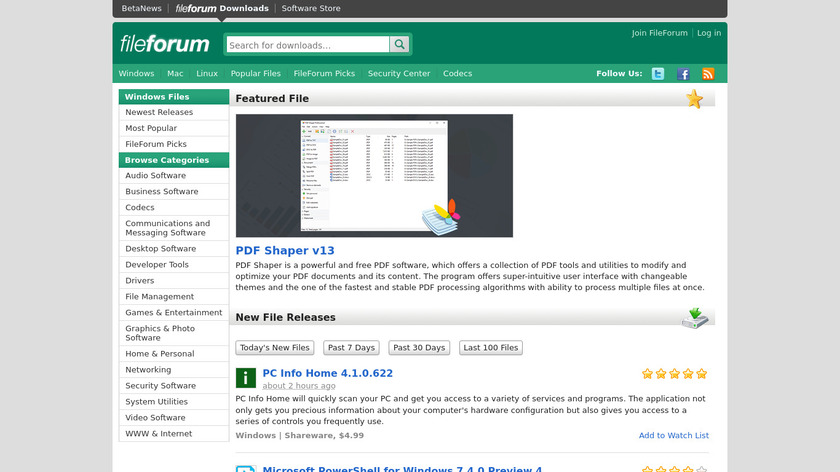Open Software Store in top bar
Image resolution: width=840 pixels, height=472 pixels.
click(x=311, y=8)
